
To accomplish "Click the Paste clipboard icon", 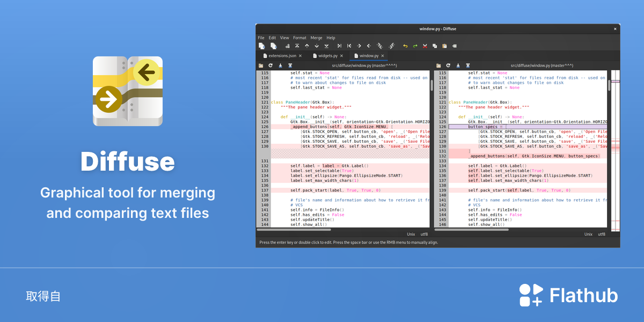I will [x=444, y=46].
